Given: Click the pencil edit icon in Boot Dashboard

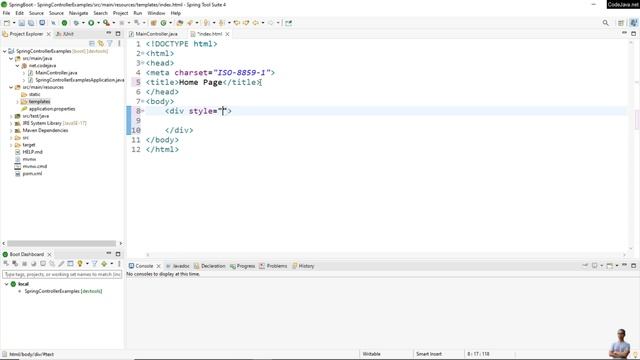Looking at the screenshot, I should pos(61,264).
